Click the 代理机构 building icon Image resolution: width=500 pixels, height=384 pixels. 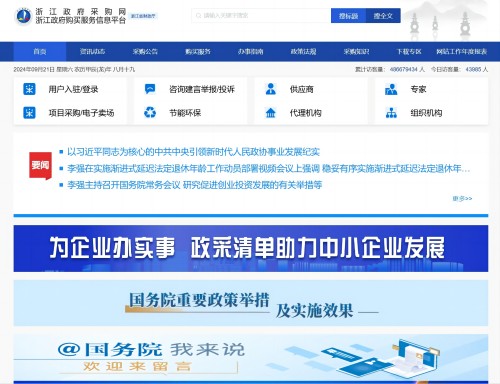(271, 113)
